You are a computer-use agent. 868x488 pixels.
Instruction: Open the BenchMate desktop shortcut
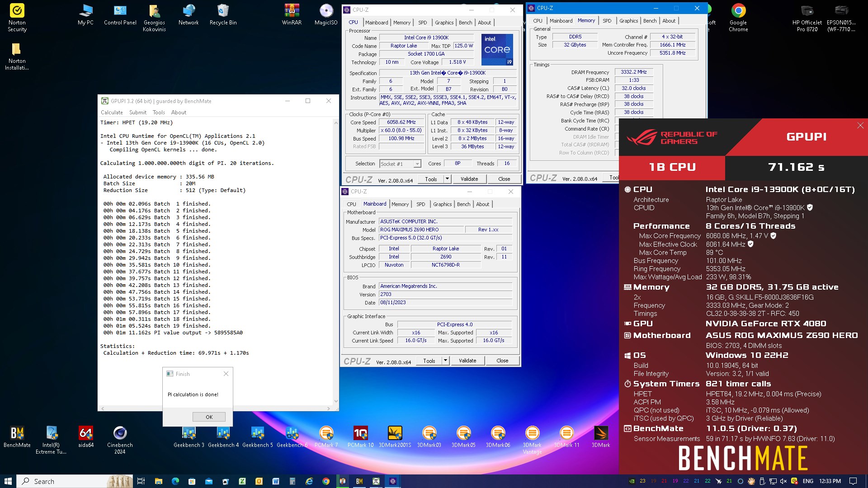17,437
